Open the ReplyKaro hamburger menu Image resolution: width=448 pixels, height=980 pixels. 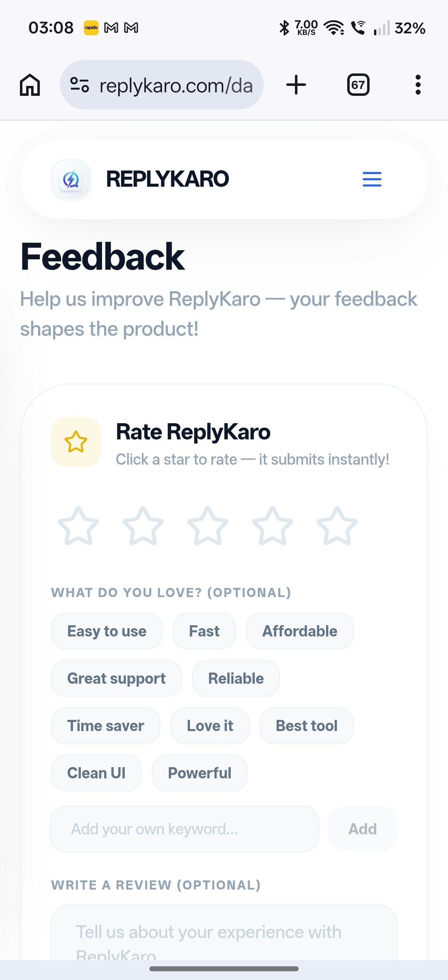(x=371, y=179)
